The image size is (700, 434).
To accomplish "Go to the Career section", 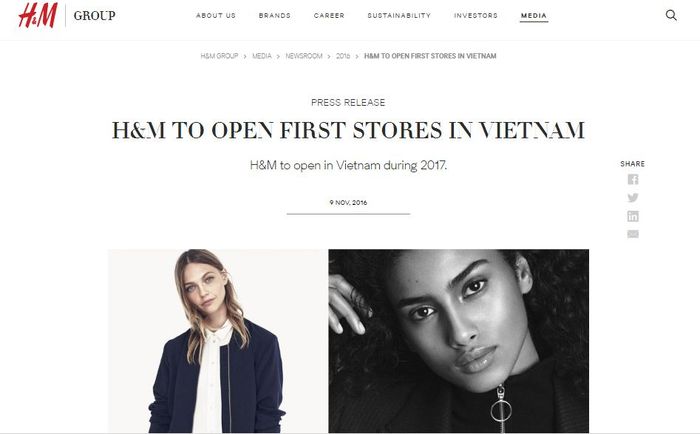I will 329,15.
